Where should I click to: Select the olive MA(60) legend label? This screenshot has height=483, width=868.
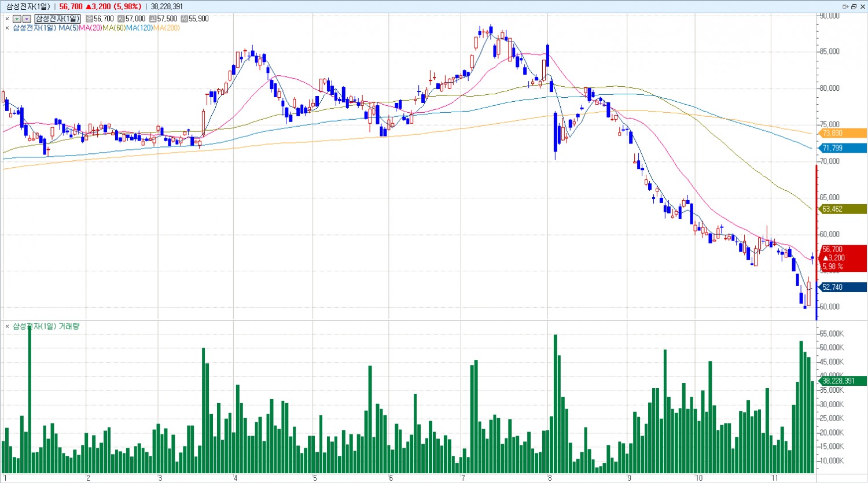click(114, 28)
